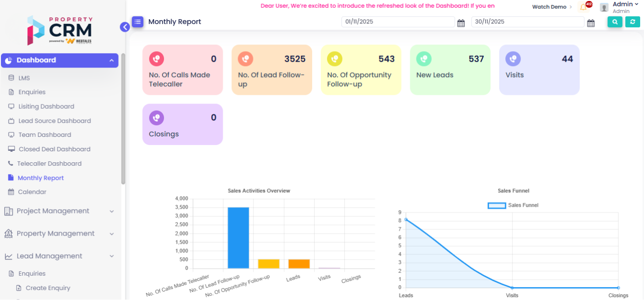Click the Property CRM logo
The image size is (644, 303).
(x=60, y=30)
